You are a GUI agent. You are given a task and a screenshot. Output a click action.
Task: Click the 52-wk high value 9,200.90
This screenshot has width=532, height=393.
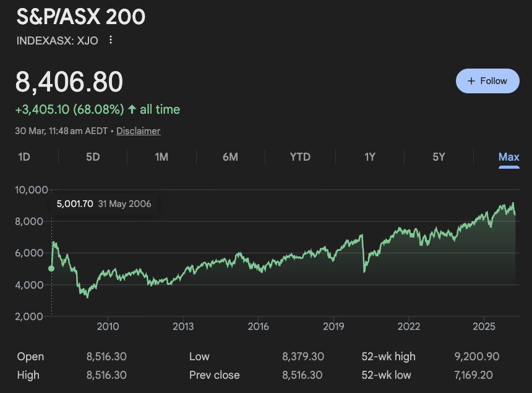click(x=477, y=357)
